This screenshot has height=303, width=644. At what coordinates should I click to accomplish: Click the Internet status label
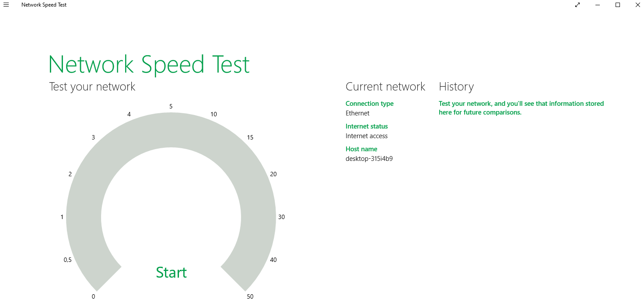pos(367,126)
